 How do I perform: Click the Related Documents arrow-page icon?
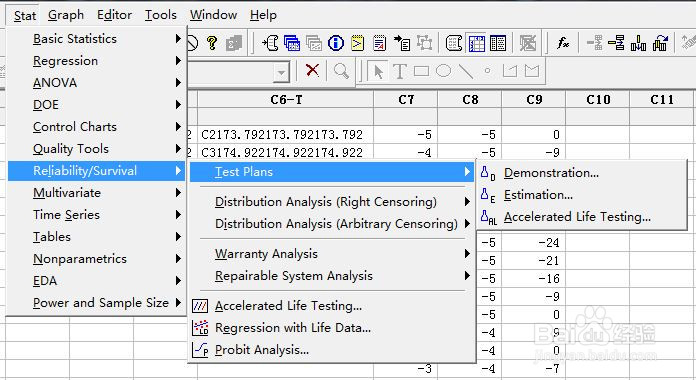tap(402, 43)
